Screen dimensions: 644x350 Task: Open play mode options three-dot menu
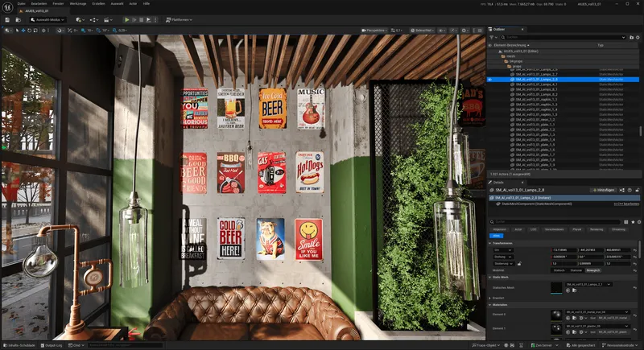pyautogui.click(x=155, y=19)
